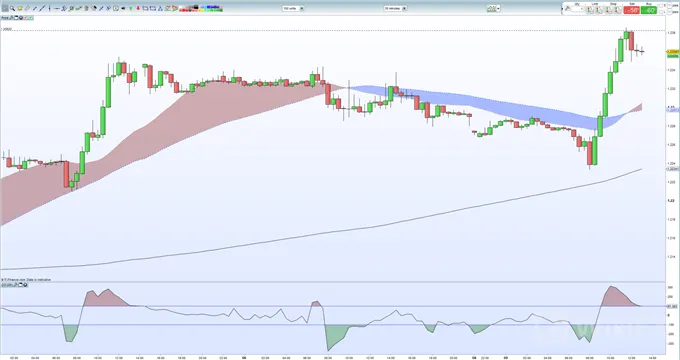The width and height of the screenshot is (680, 360).
Task: Open the 100 units dropdown
Action: click(294, 8)
